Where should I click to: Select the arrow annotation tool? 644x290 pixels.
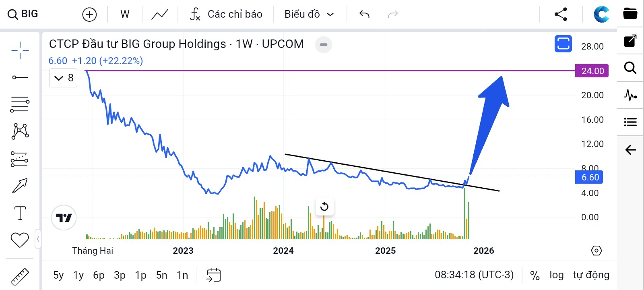click(x=20, y=186)
